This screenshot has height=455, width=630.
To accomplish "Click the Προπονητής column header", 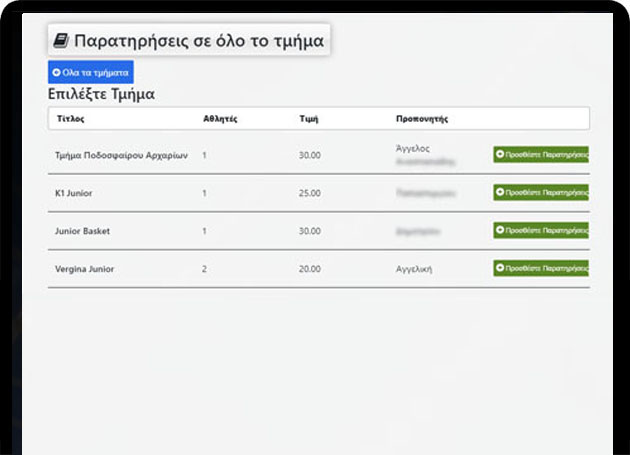I will tap(422, 119).
